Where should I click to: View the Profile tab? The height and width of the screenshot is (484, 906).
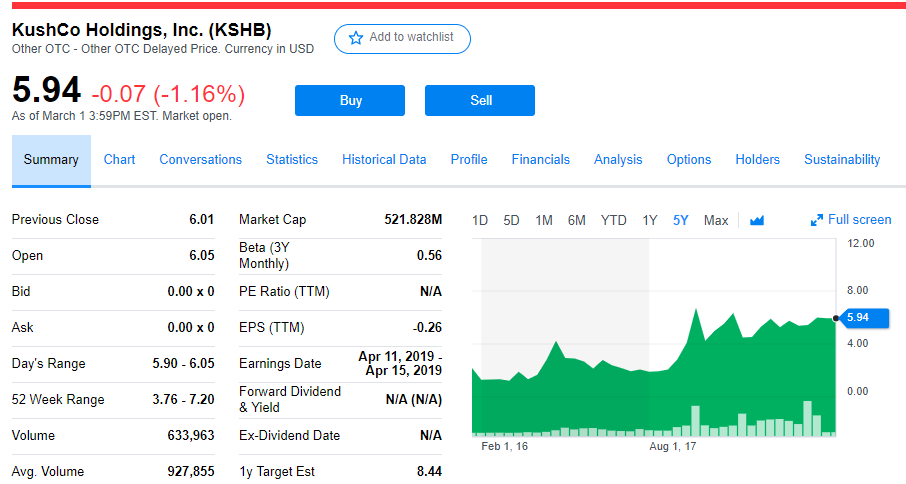click(469, 160)
